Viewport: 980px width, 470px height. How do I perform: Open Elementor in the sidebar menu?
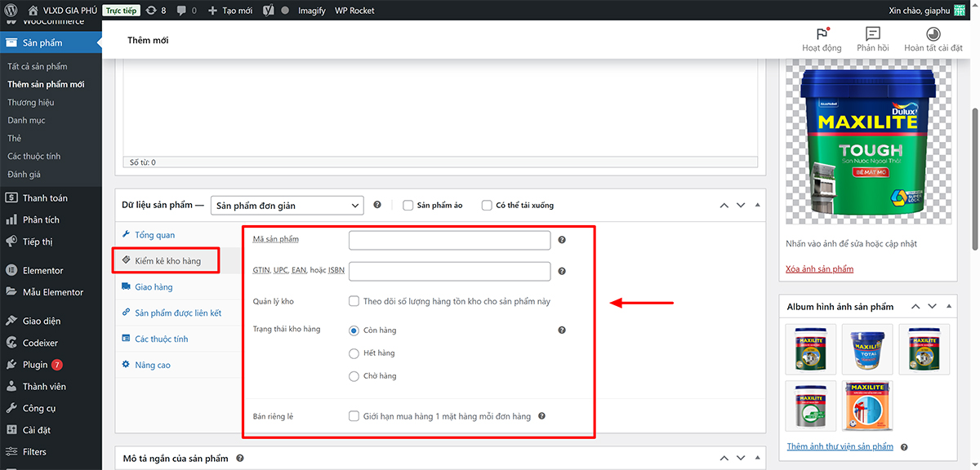point(42,270)
